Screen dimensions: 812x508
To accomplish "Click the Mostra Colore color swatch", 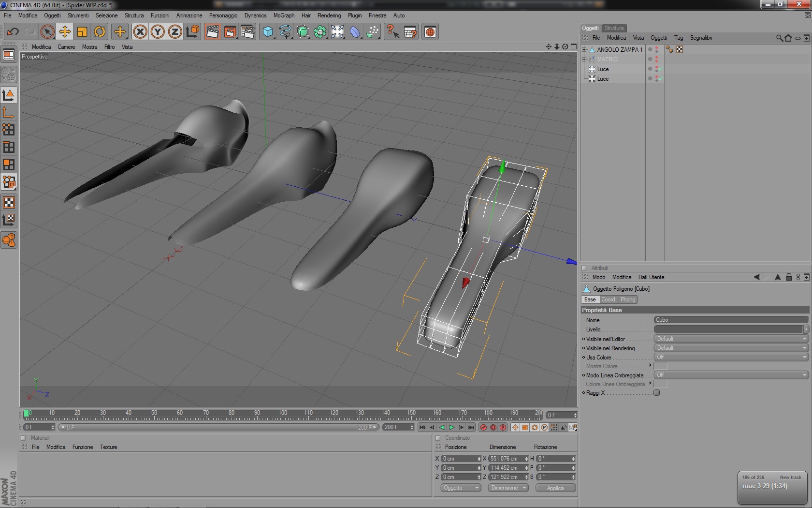I will (661, 366).
